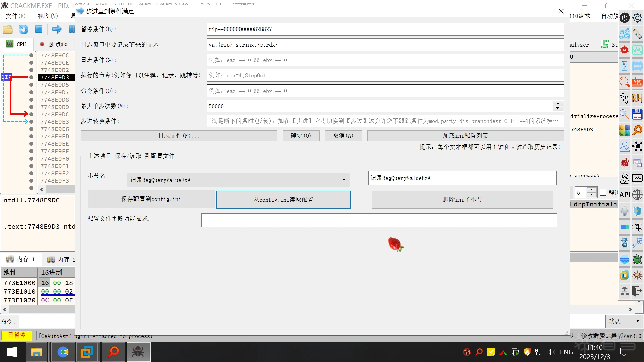This screenshot has width=644, height=362.
Task: Increase the maximum step count spinner
Action: [x=558, y=104]
